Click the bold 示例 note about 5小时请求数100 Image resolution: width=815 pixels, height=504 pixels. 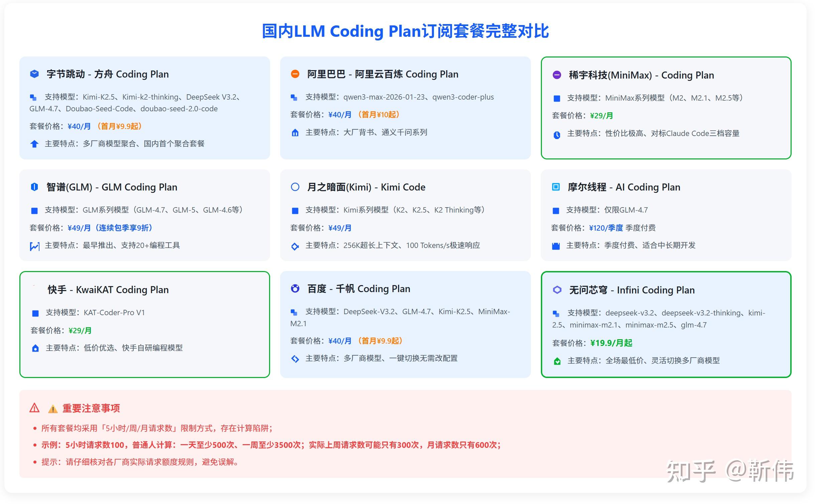[x=271, y=445]
